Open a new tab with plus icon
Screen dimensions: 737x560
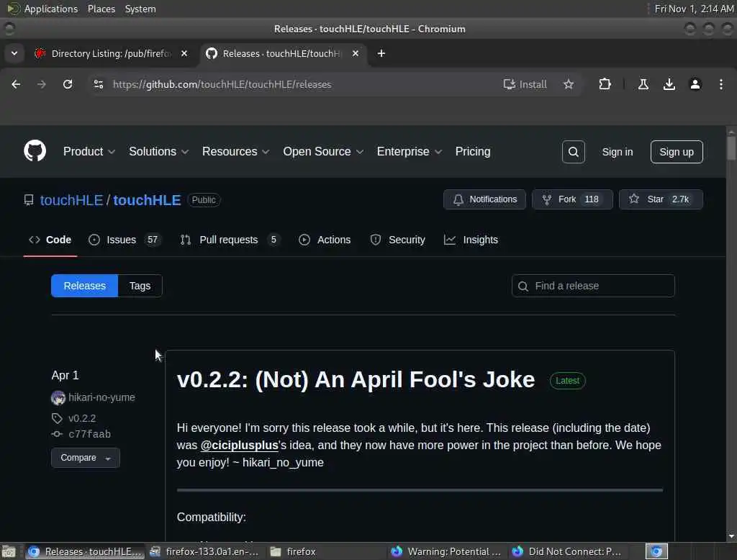coord(381,53)
